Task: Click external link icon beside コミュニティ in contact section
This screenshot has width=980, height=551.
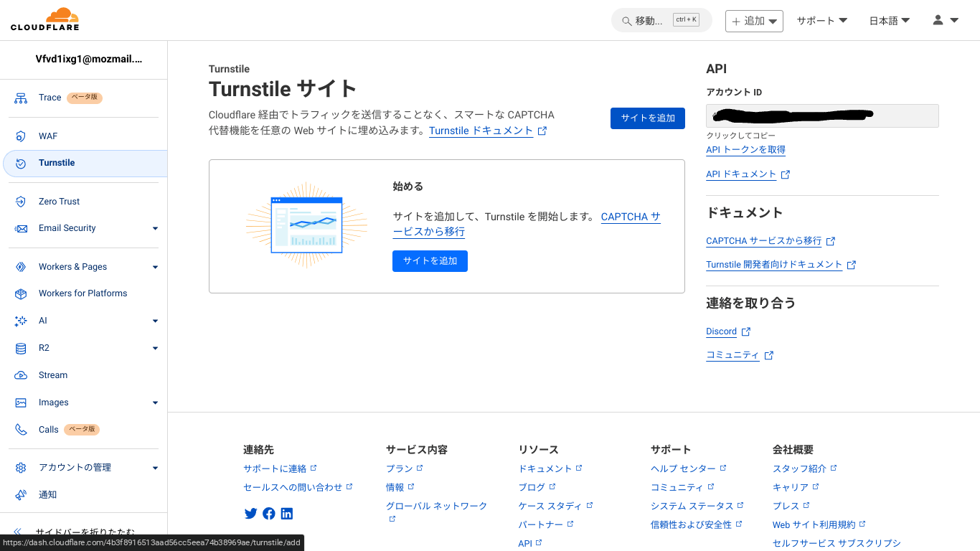Action: click(x=769, y=355)
